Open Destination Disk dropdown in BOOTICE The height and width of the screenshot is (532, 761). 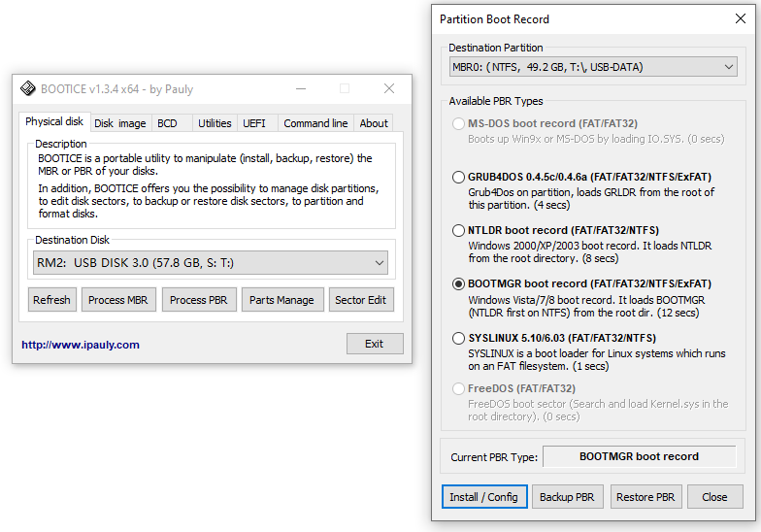pyautogui.click(x=210, y=262)
